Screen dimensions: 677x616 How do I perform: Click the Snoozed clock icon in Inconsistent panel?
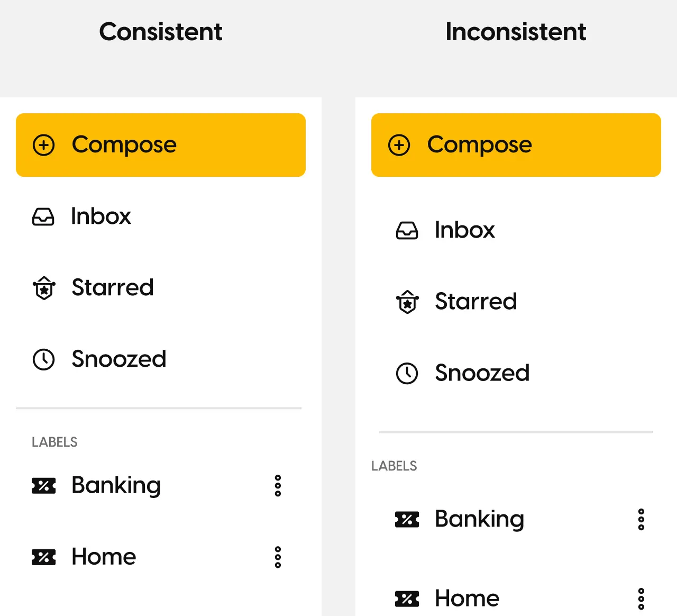(x=407, y=373)
